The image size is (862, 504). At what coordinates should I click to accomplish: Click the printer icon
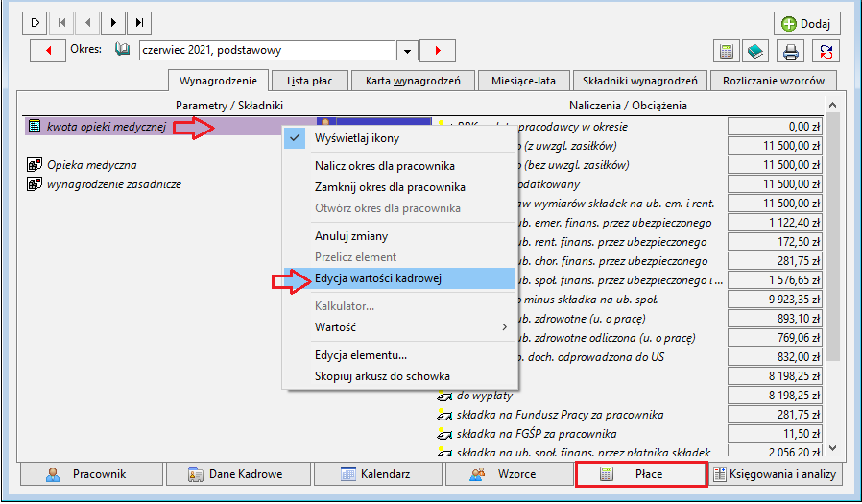pos(791,52)
